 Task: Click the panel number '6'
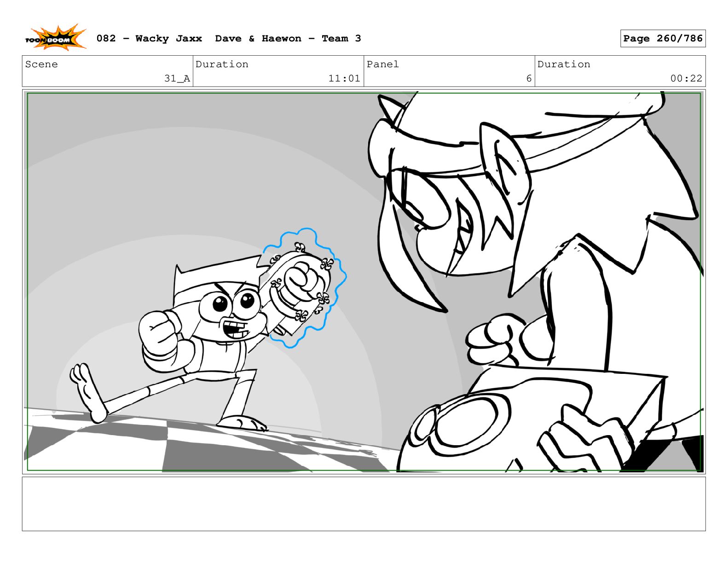point(529,79)
